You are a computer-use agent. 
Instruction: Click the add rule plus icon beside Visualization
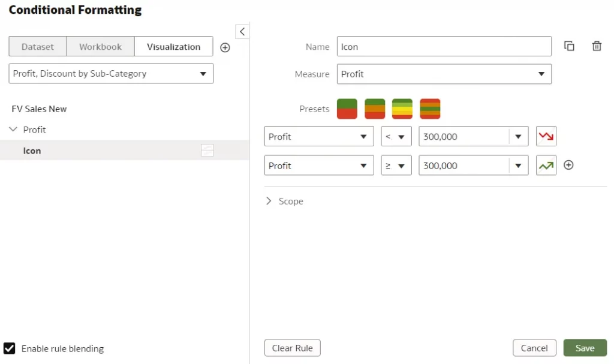click(225, 47)
